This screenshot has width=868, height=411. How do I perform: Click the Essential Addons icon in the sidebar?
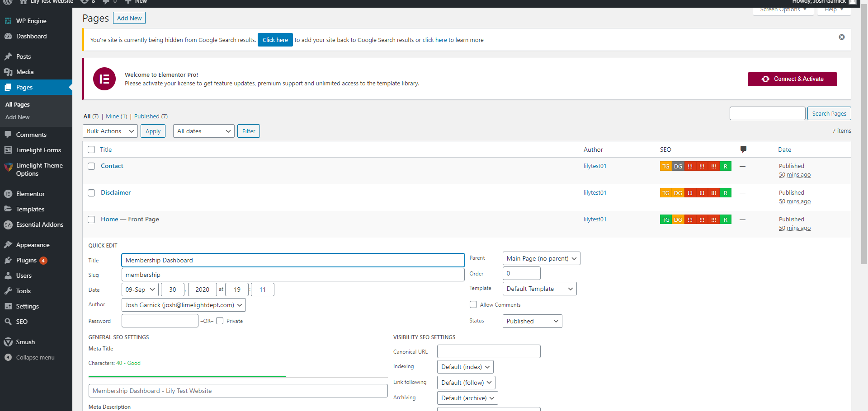(8, 224)
